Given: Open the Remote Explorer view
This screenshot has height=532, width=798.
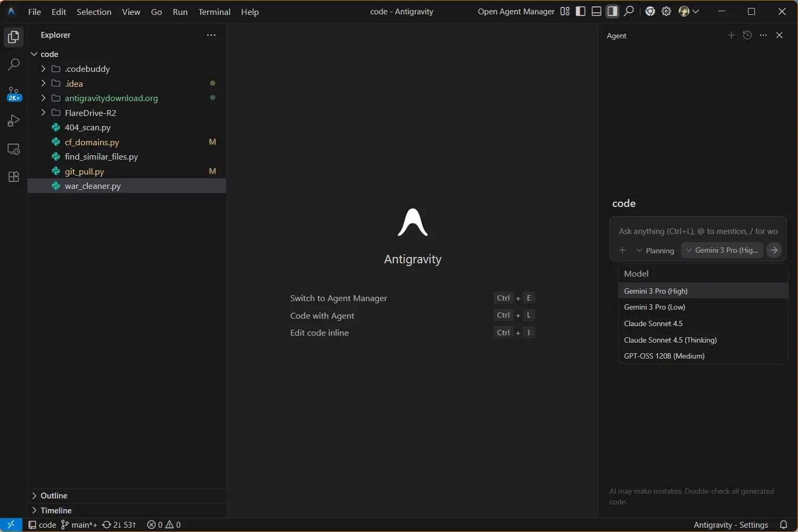Looking at the screenshot, I should tap(14, 149).
